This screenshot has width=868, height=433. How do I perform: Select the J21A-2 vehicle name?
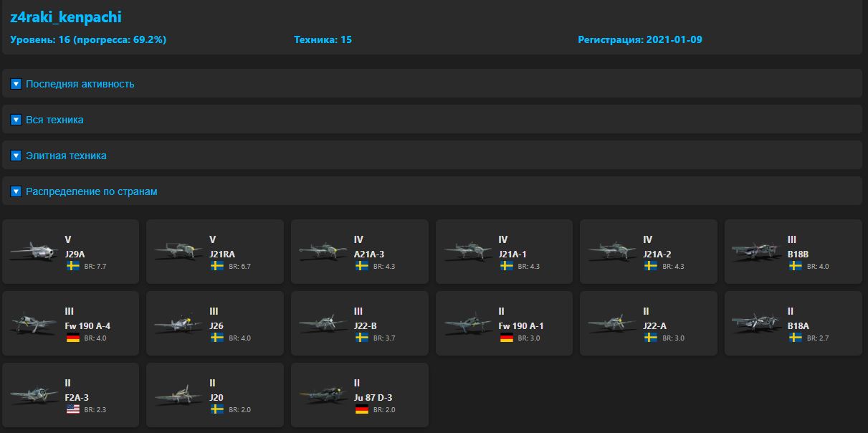click(658, 254)
